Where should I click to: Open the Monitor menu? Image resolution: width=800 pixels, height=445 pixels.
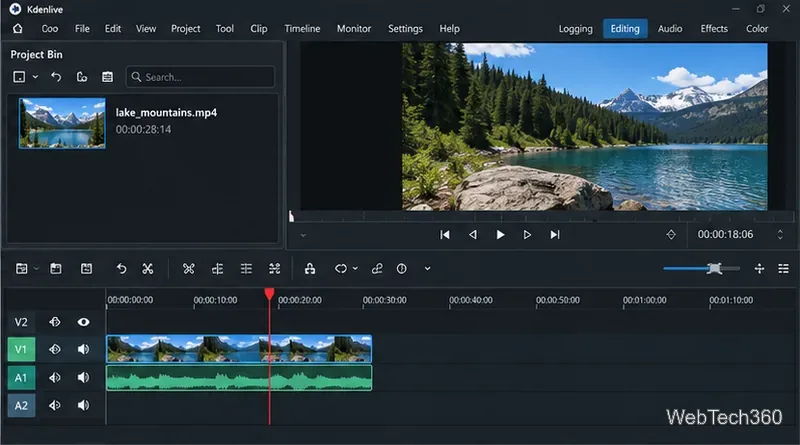pos(354,29)
